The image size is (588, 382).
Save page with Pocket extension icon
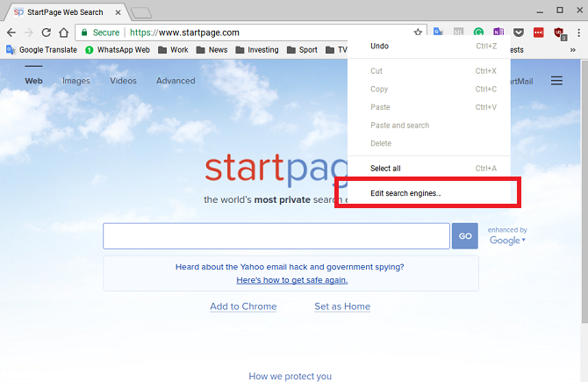[519, 32]
